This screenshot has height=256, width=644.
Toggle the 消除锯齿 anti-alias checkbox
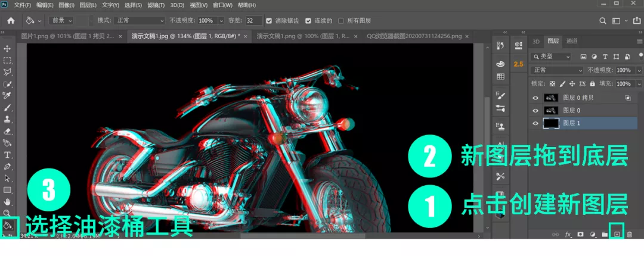click(x=268, y=20)
